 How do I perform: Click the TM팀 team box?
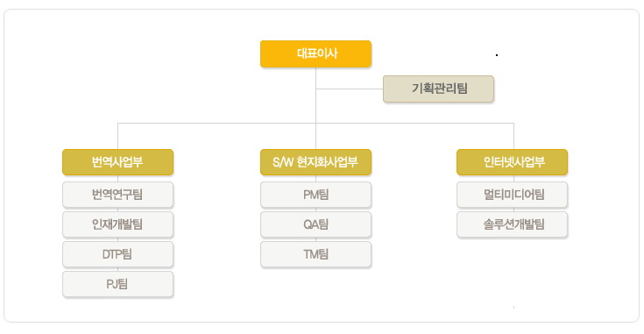[315, 255]
